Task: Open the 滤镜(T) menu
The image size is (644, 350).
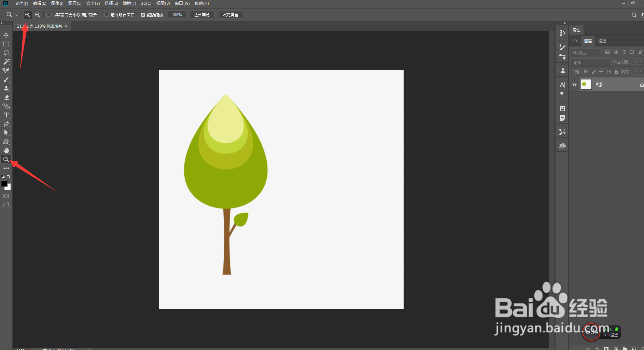Action: coord(129,3)
